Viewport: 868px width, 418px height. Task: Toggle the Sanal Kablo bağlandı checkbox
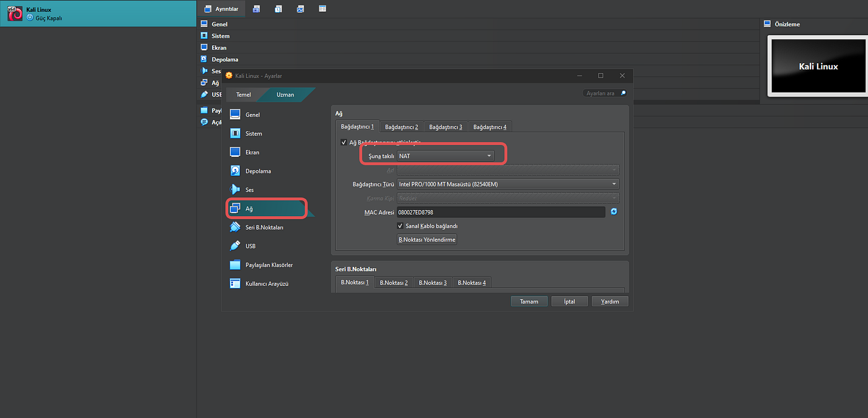[x=400, y=226]
